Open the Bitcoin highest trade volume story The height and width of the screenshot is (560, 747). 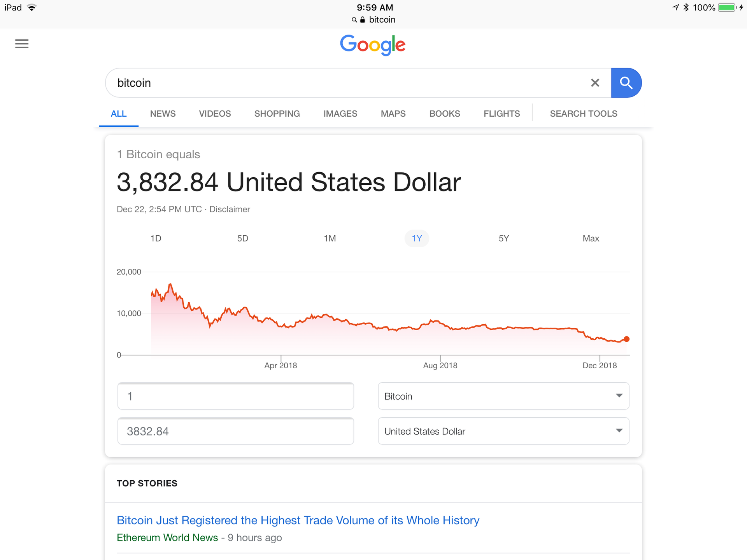coord(298,520)
